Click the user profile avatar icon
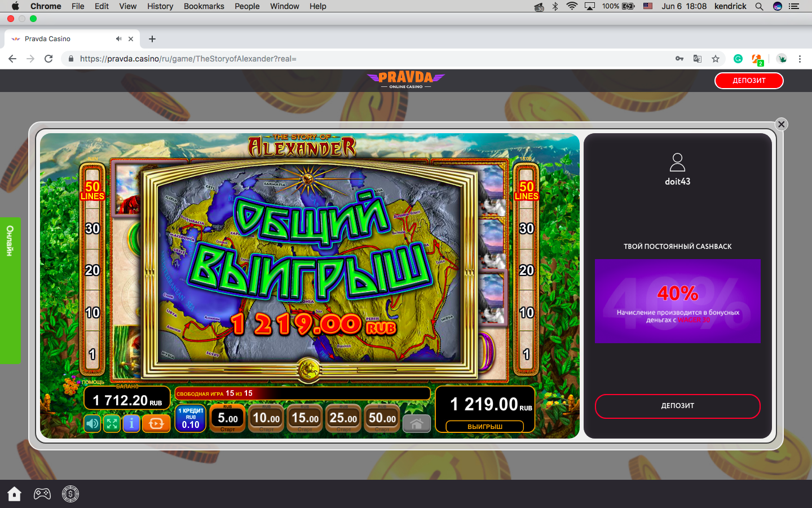The height and width of the screenshot is (508, 812). click(x=677, y=163)
